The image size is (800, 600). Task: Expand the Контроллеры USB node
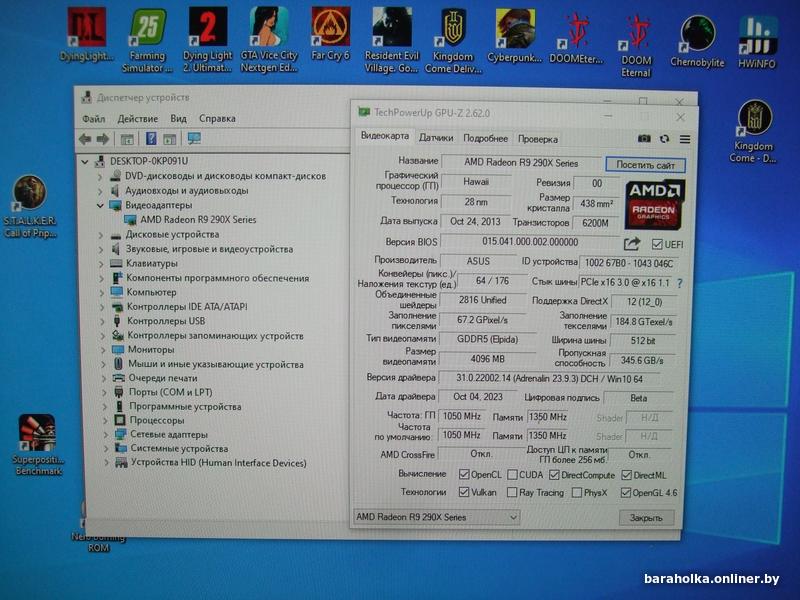[103, 321]
